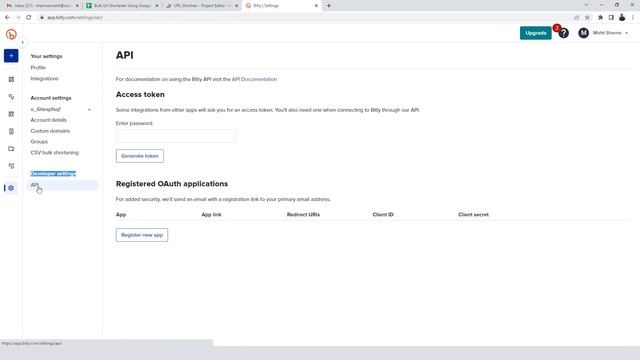This screenshot has width=640, height=360.
Task: Select the Settings gear icon in sidebar
Action: tap(11, 188)
